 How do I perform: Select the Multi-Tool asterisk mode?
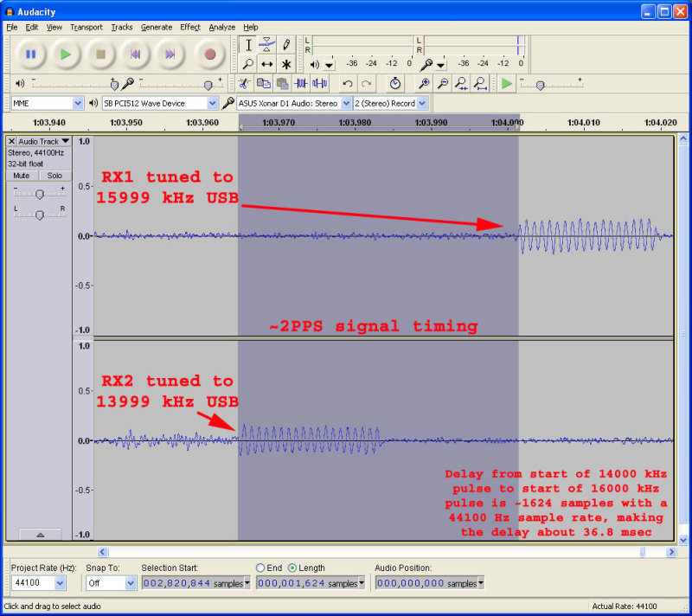click(286, 64)
